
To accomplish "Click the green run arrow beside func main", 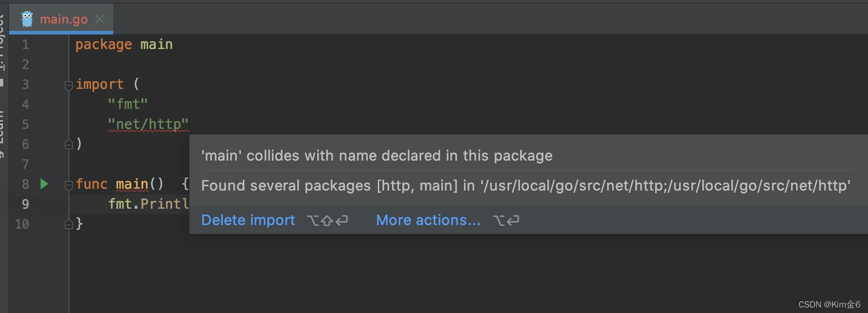I will point(44,184).
